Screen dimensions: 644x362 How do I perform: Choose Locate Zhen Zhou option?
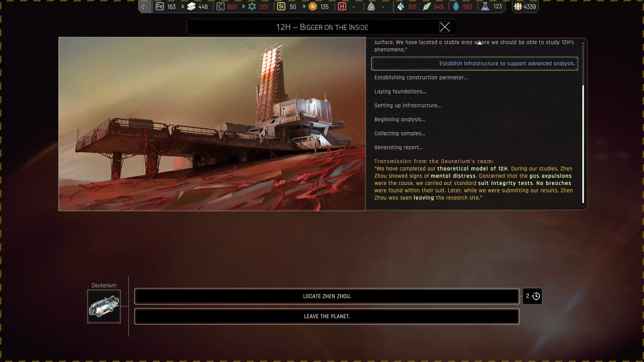[327, 296]
